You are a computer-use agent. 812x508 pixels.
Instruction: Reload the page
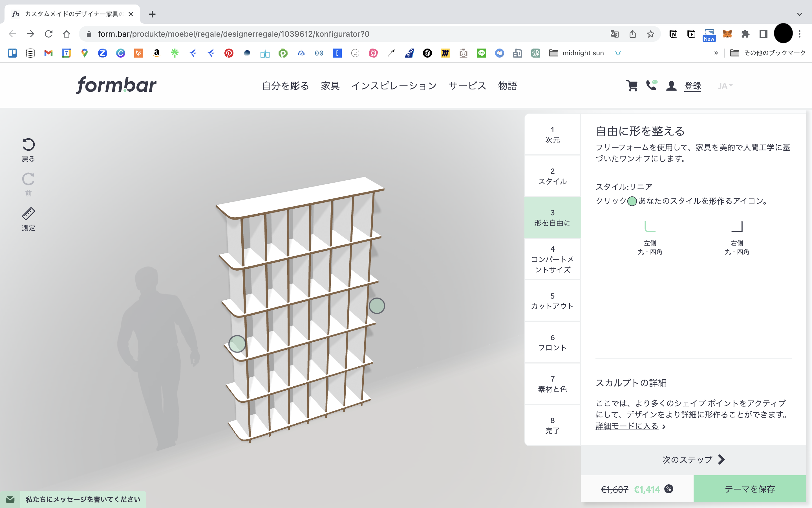coord(49,34)
